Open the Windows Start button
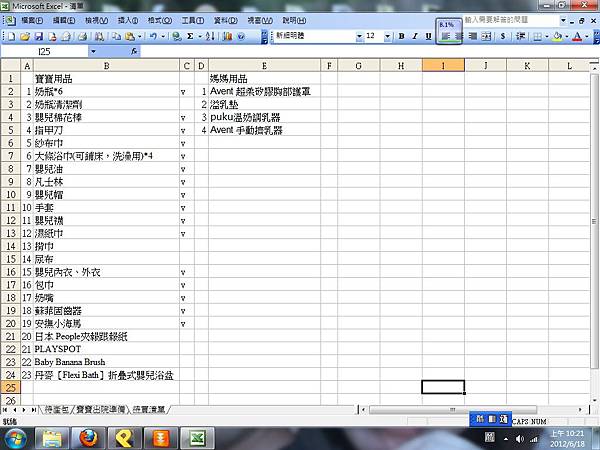Image resolution: width=600 pixels, height=450 pixels. tap(14, 439)
